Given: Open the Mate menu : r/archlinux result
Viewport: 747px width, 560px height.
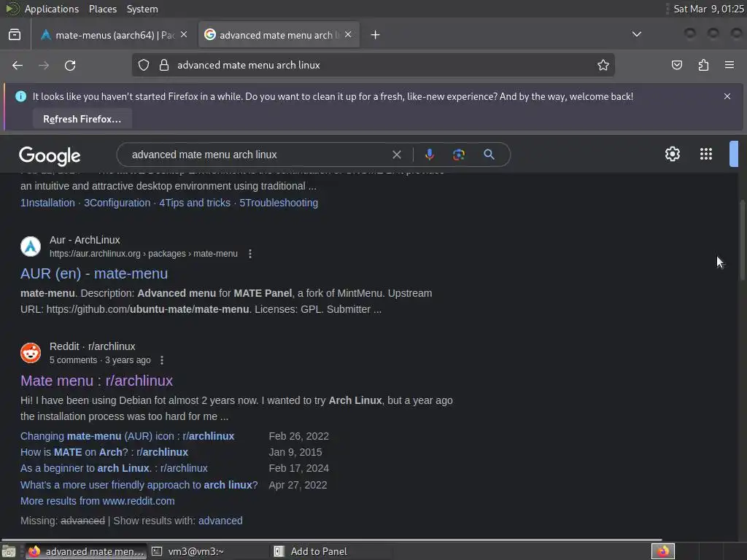Looking at the screenshot, I should (x=97, y=381).
